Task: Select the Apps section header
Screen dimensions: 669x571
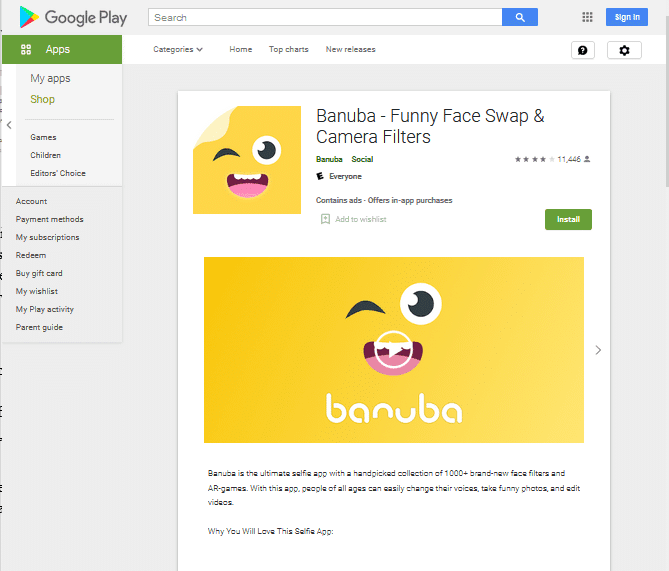Action: click(62, 50)
